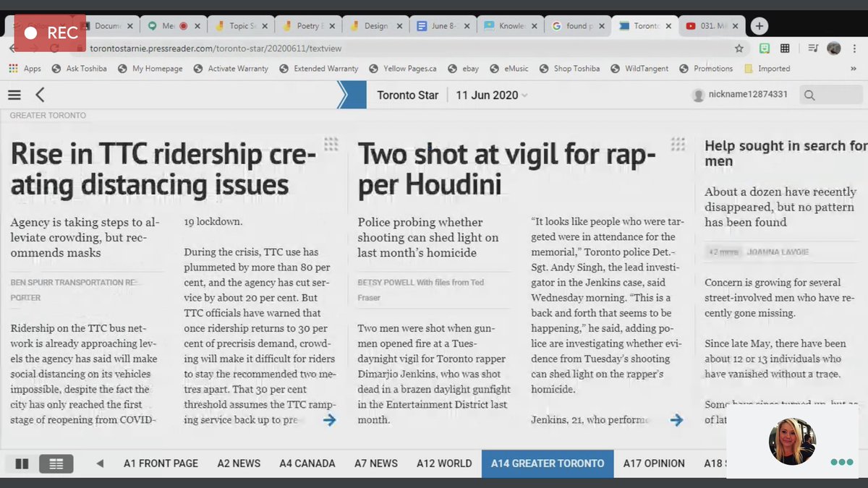This screenshot has height=488, width=868.
Task: Open the PressReader hamburger menu
Action: (14, 95)
